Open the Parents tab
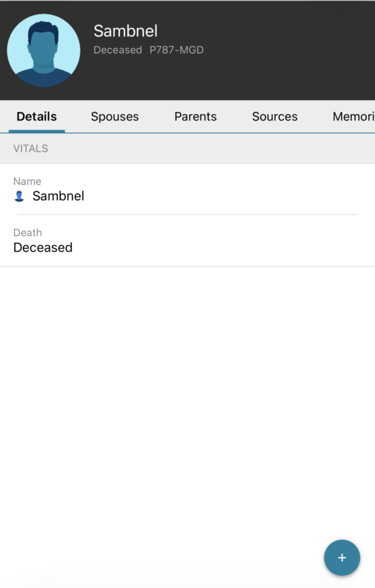 coord(195,117)
